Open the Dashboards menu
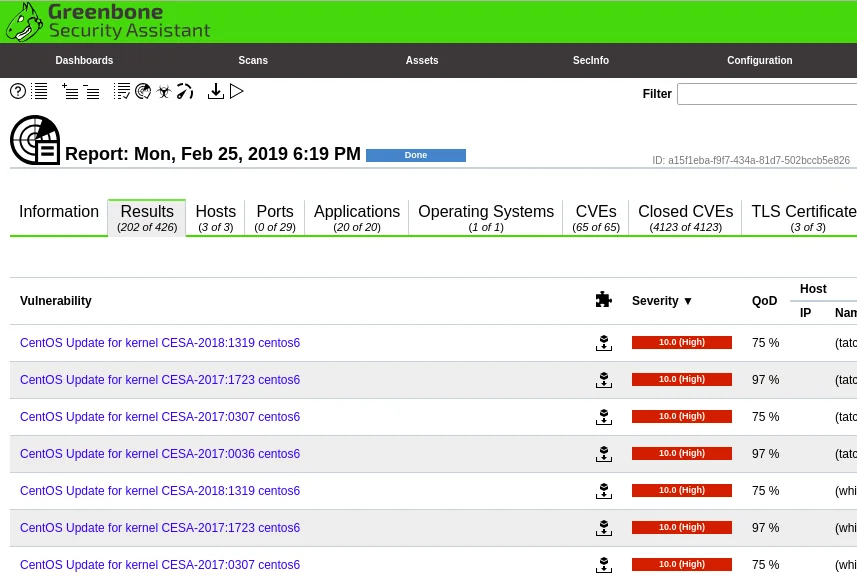 (84, 60)
